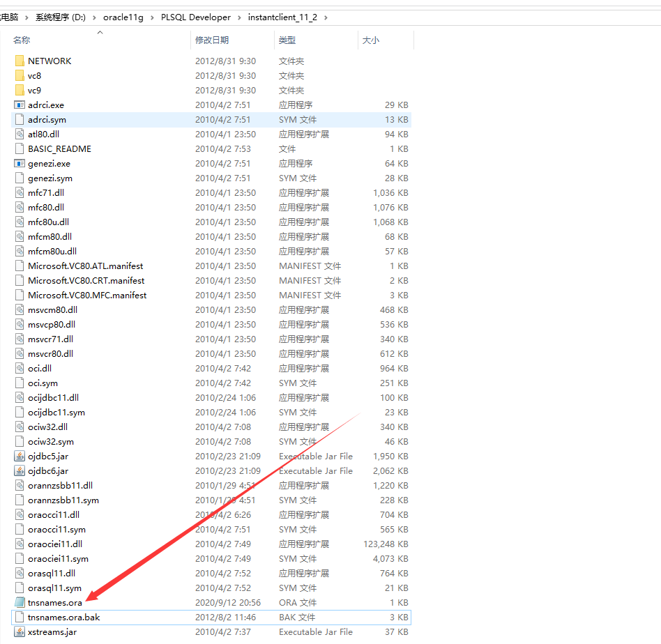The image size is (661, 644).
Task: Select the file name msvcr71.dll
Action: (x=51, y=339)
